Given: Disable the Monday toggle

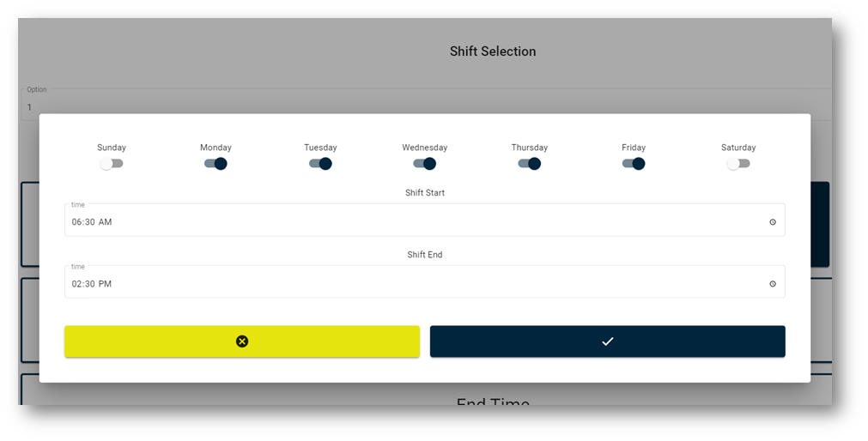Looking at the screenshot, I should coord(215,164).
